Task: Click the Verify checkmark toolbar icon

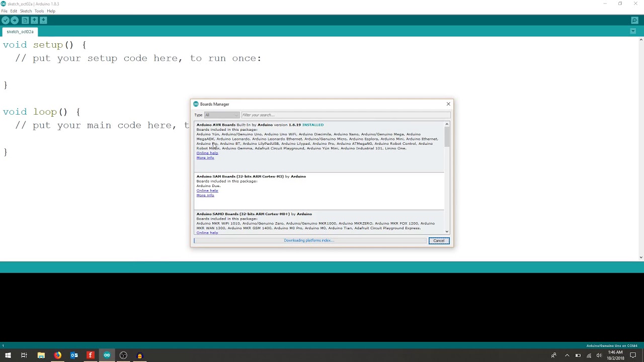Action: click(5, 20)
